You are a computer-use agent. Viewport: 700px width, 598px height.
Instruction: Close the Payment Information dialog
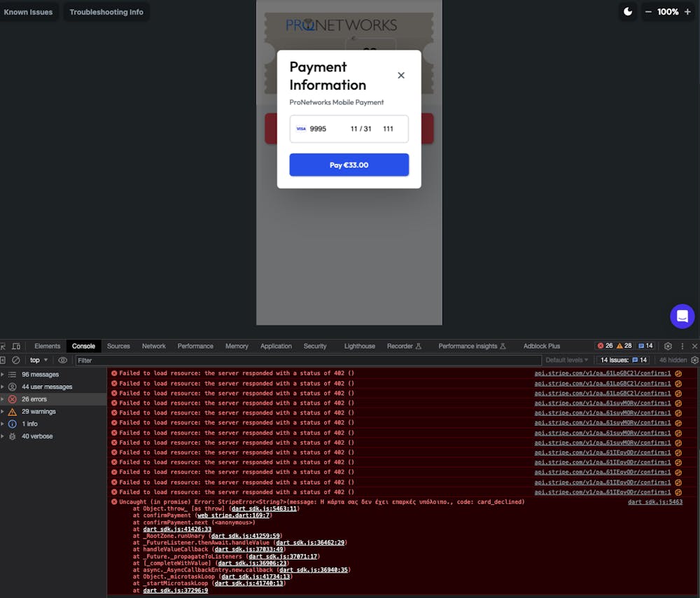coord(401,76)
